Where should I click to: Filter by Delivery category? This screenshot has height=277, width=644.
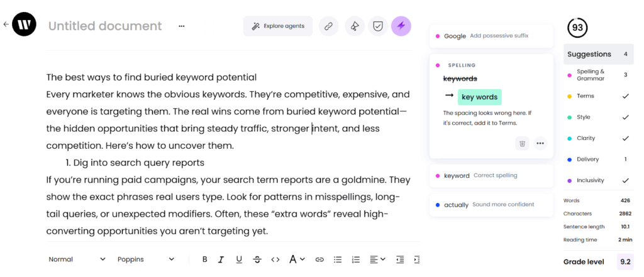coord(599,159)
